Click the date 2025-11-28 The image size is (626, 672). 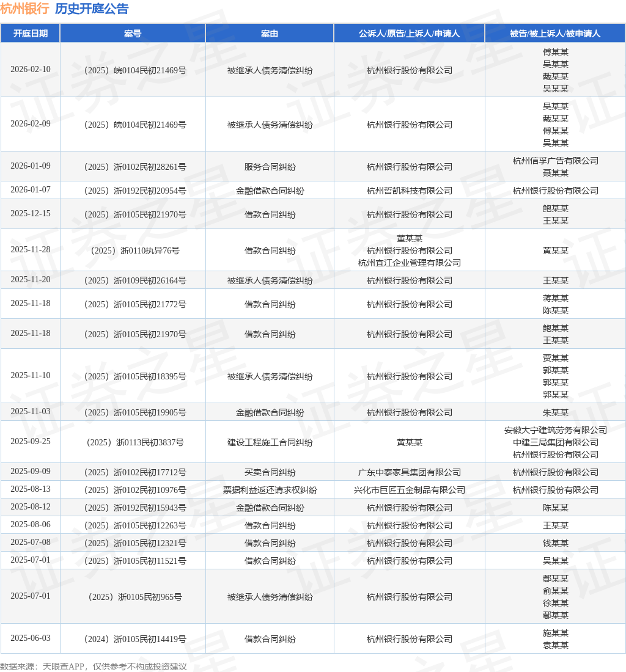click(x=31, y=249)
